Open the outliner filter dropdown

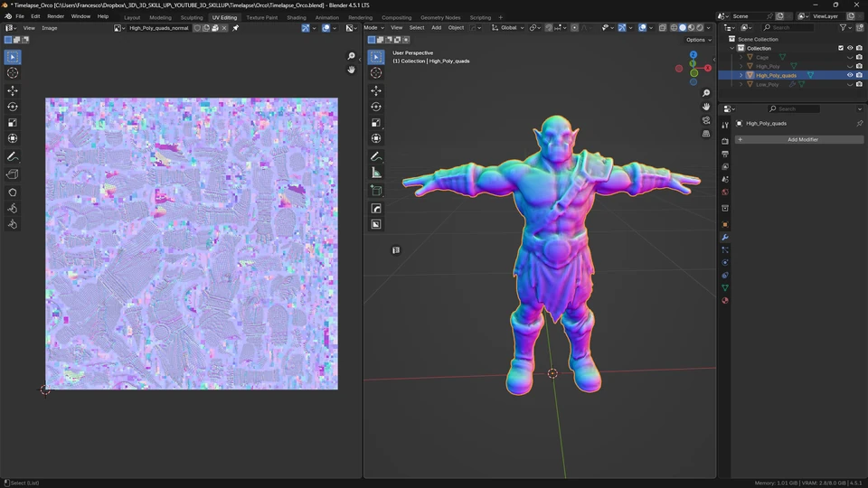click(845, 28)
